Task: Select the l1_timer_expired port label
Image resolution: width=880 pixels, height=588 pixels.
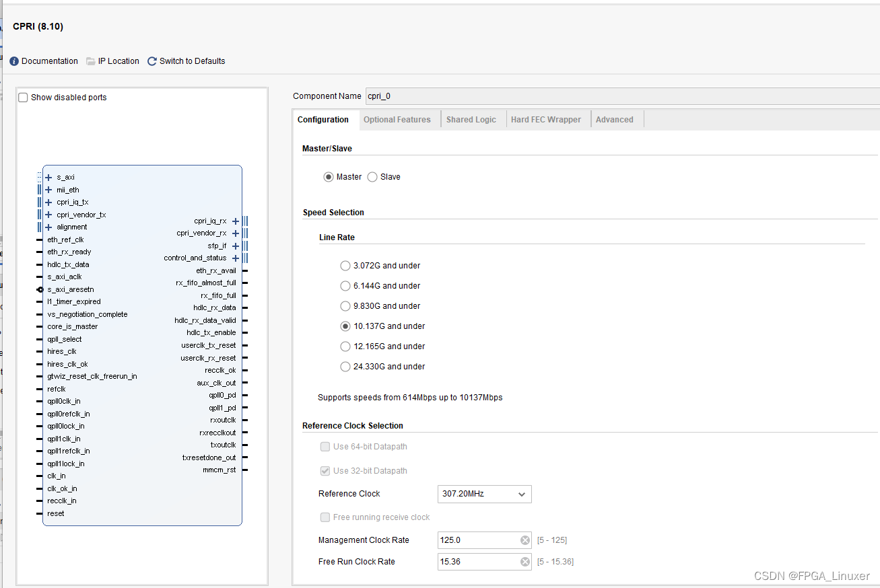Action: [x=74, y=302]
